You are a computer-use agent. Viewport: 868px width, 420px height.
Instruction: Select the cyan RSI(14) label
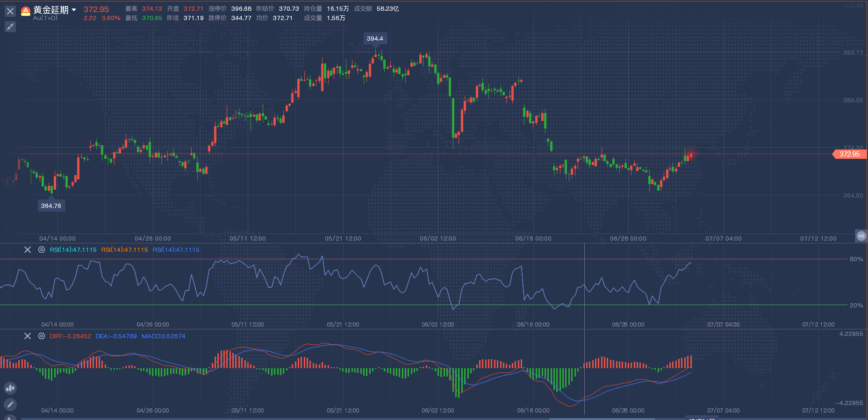click(73, 250)
